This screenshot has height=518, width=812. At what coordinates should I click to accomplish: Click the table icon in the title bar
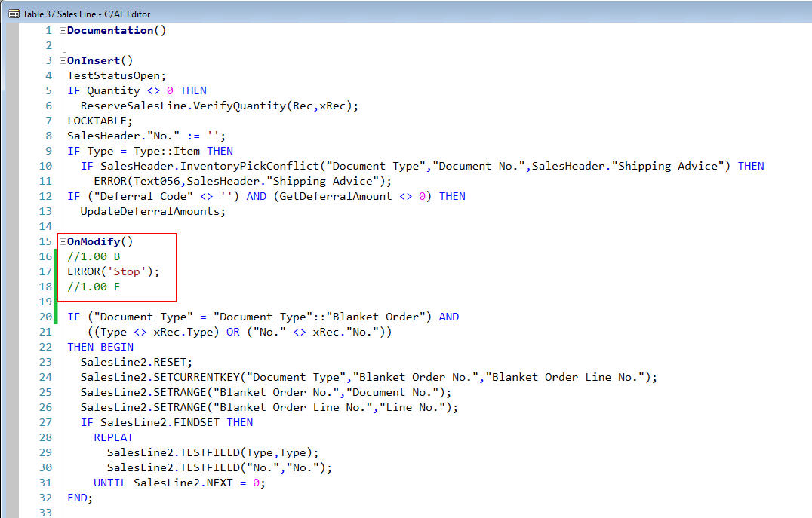(14, 14)
